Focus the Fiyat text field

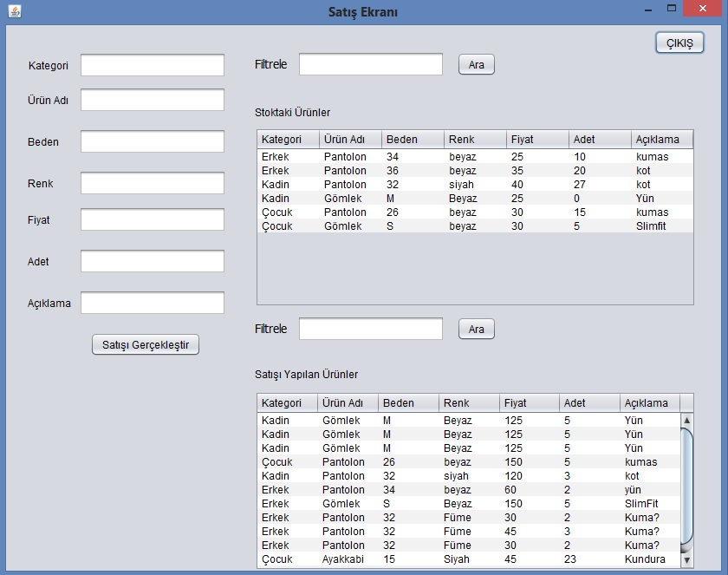point(153,219)
